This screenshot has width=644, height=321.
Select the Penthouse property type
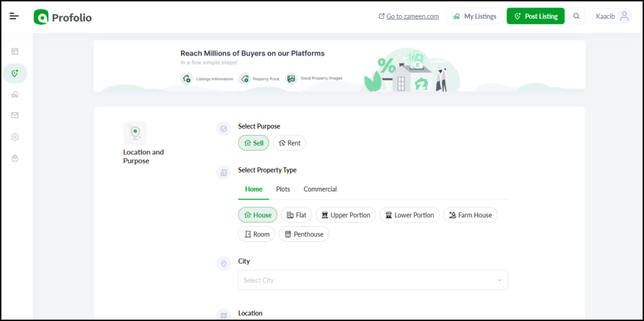pyautogui.click(x=304, y=234)
